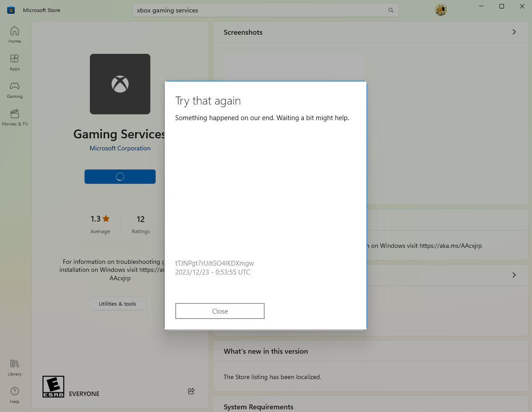Image resolution: width=532 pixels, height=412 pixels.
Task: Click the Xbox Gaming Services app icon
Action: coord(120,84)
